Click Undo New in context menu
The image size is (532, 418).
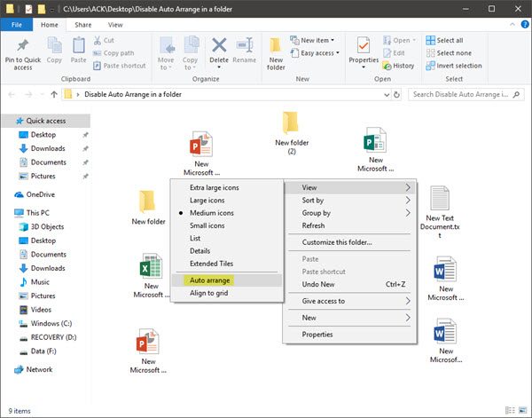coord(349,284)
